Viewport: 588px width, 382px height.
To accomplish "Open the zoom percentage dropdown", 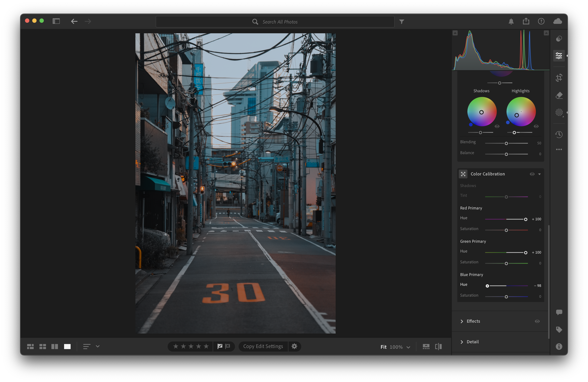I will (408, 347).
